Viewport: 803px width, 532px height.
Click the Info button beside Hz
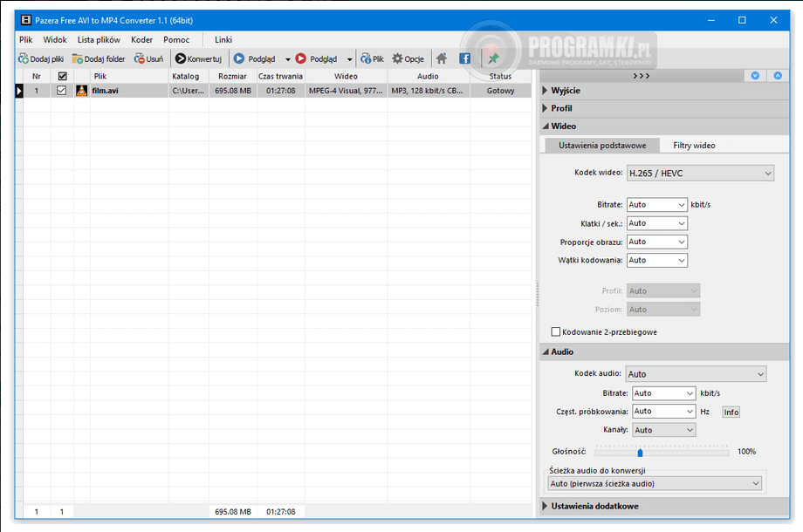[731, 412]
